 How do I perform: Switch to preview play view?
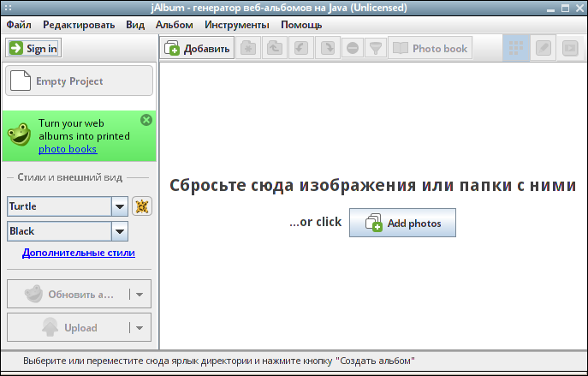(x=570, y=48)
